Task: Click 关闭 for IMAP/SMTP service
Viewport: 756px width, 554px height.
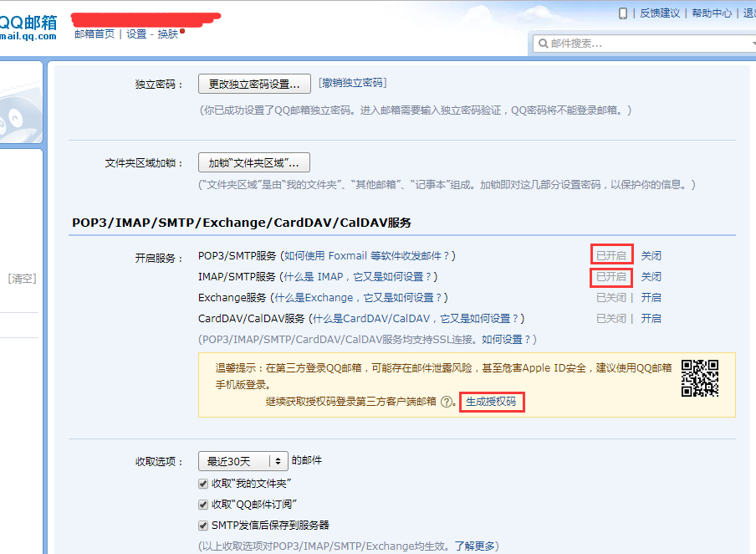Action: pyautogui.click(x=651, y=276)
